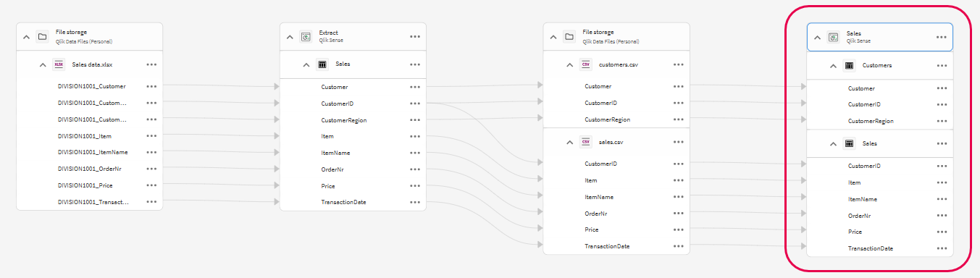Open three-dot menu of Sales table under Extract
The image size is (980, 278).
tap(415, 64)
